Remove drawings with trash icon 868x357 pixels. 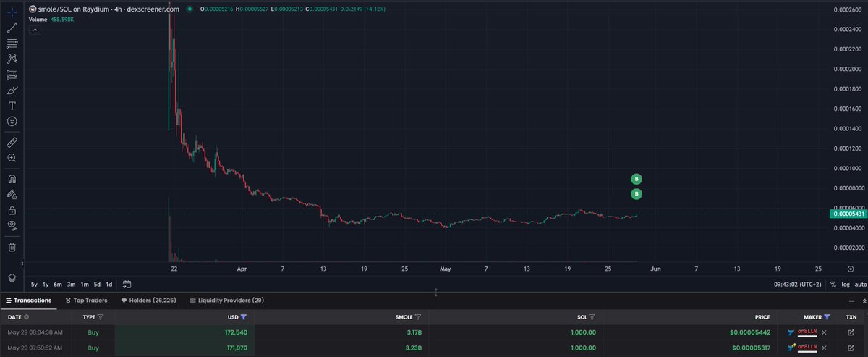click(x=12, y=247)
